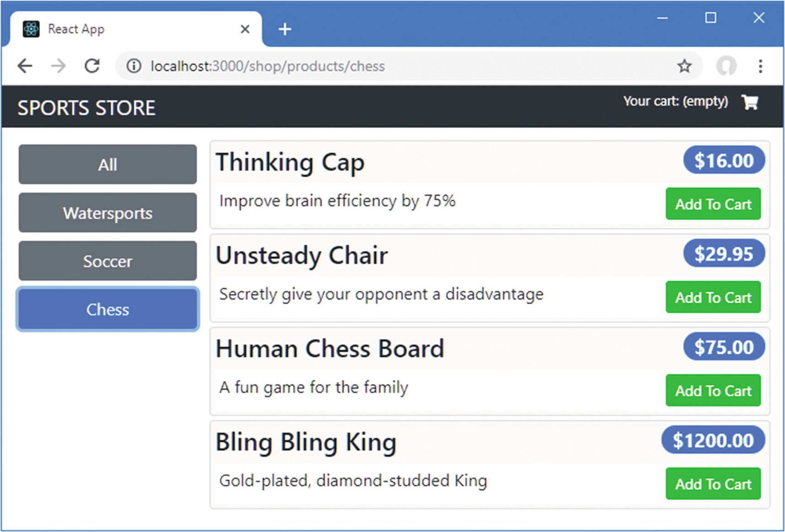785x532 pixels.
Task: Close the React App tab
Action: click(x=245, y=29)
